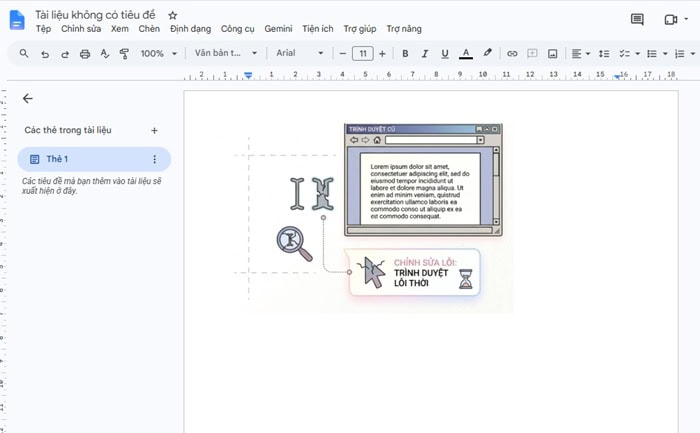The image size is (700, 433).
Task: Star the untitled document
Action: tap(173, 16)
